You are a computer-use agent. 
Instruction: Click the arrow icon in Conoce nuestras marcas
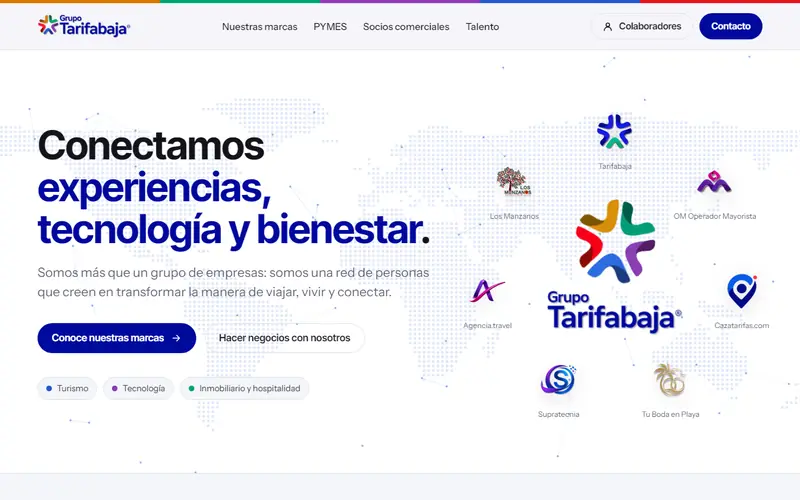click(x=177, y=338)
